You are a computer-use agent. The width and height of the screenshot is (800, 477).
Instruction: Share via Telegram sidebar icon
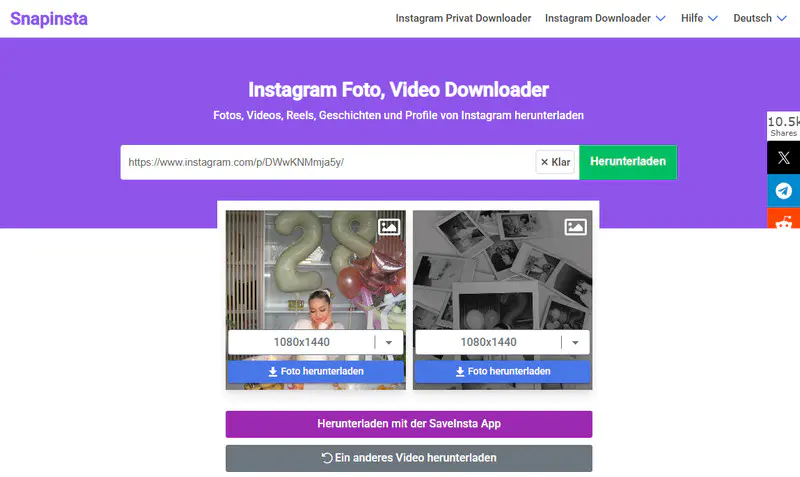(783, 191)
